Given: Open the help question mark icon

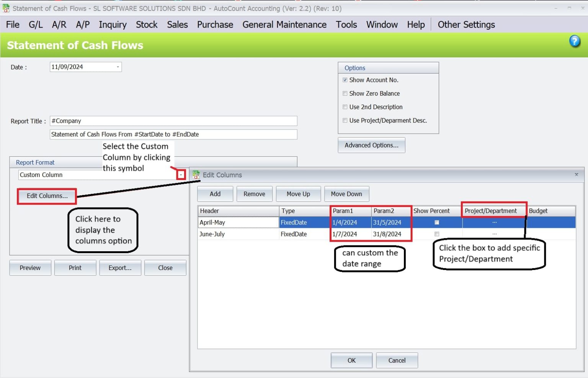Looking at the screenshot, I should pyautogui.click(x=574, y=41).
